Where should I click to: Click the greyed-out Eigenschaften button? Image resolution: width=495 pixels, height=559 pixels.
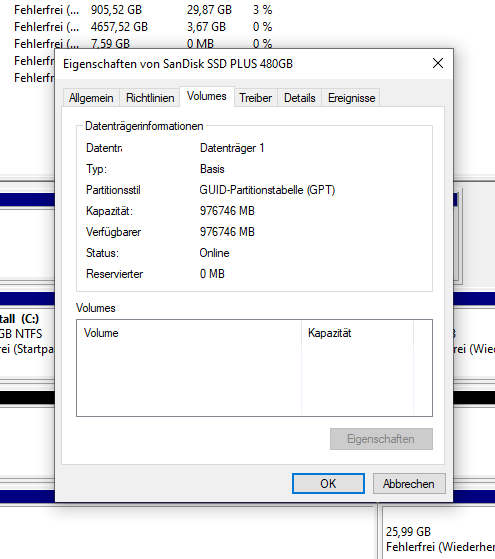pos(381,439)
